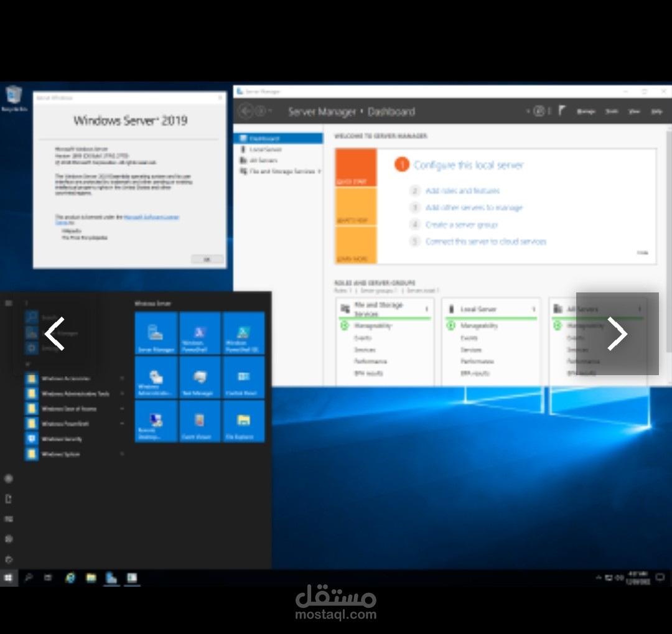Click the Server Manager vertical scrollbar
The height and width of the screenshot is (634, 672).
(x=669, y=240)
